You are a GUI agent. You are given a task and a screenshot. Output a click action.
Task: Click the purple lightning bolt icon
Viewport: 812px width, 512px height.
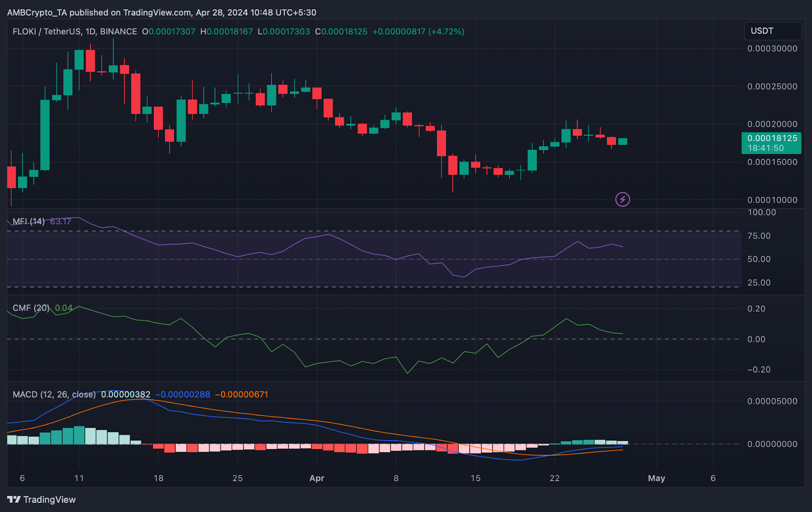(x=622, y=199)
